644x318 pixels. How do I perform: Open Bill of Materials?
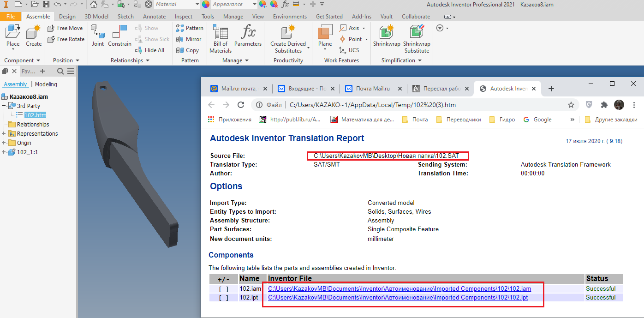221,39
